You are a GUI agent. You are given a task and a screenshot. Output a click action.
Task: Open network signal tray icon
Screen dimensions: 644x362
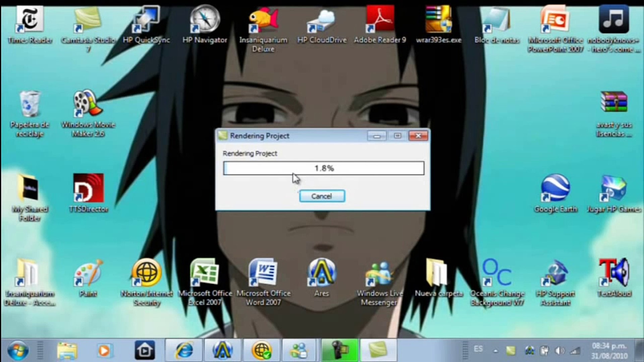pos(576,351)
